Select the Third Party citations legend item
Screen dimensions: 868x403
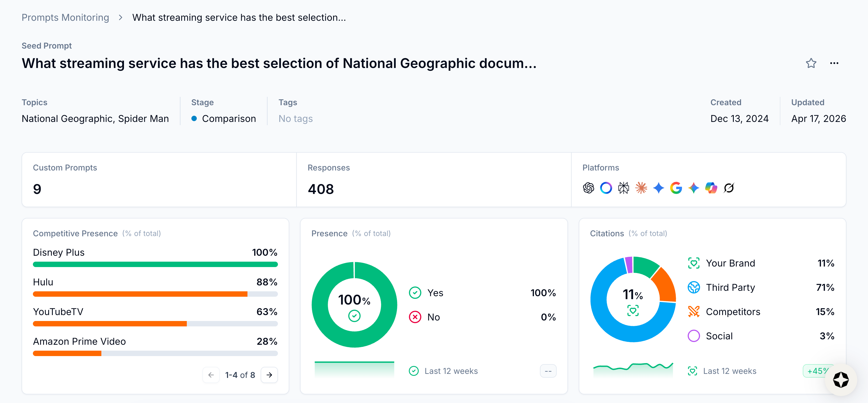[730, 287]
